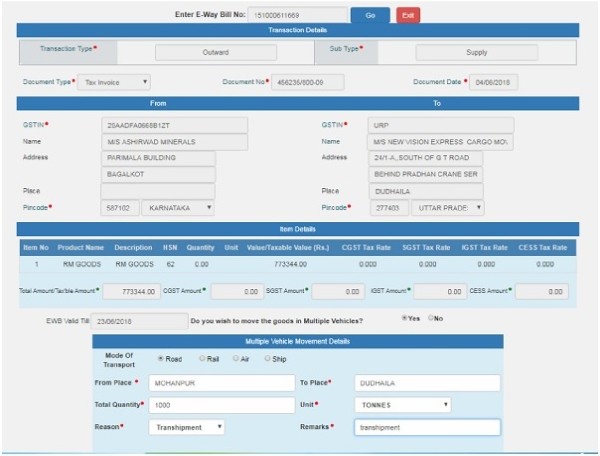Open the Unit dropdown showing Tonnes
Screen dimensions: 600x456
(x=402, y=405)
